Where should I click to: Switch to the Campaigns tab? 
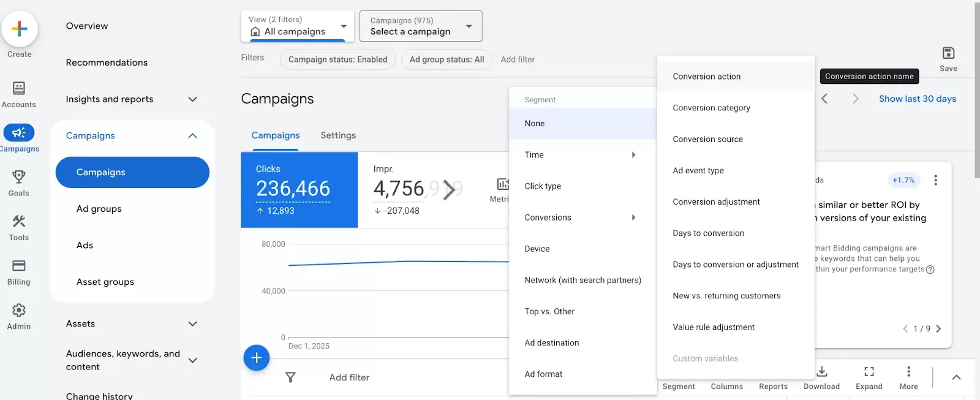[x=276, y=135]
